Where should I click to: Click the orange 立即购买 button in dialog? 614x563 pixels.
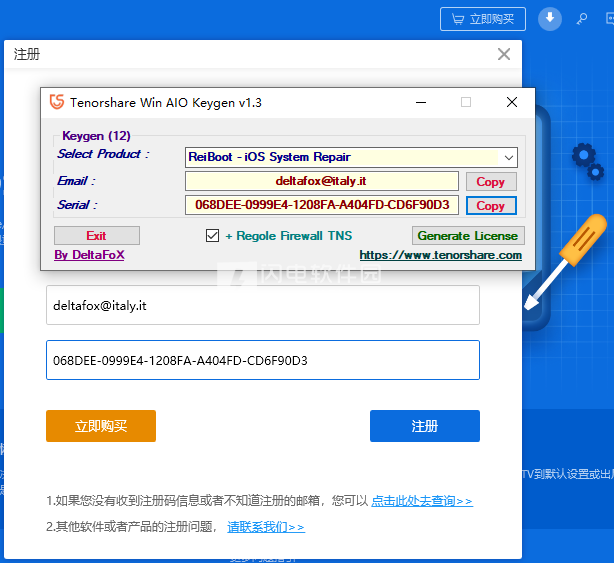[101, 426]
